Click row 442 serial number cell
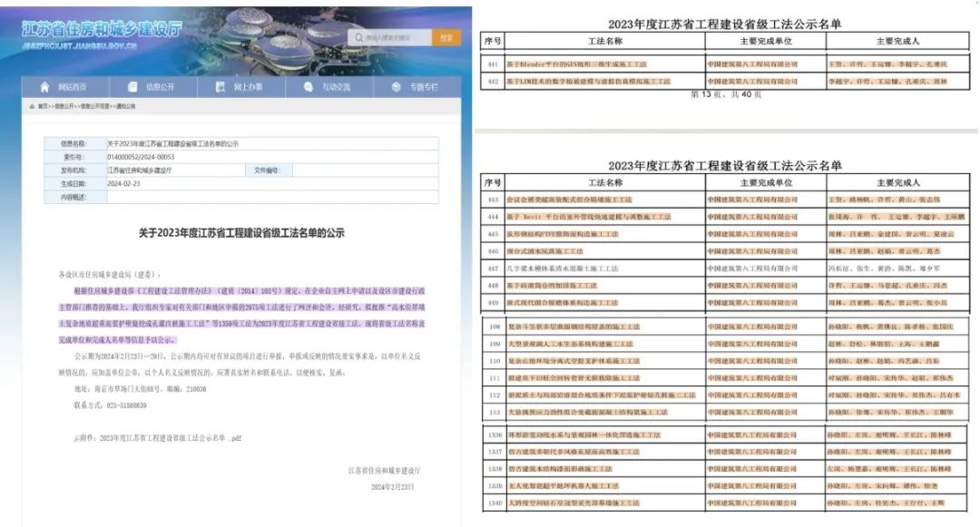The width and height of the screenshot is (980, 527). (493, 81)
